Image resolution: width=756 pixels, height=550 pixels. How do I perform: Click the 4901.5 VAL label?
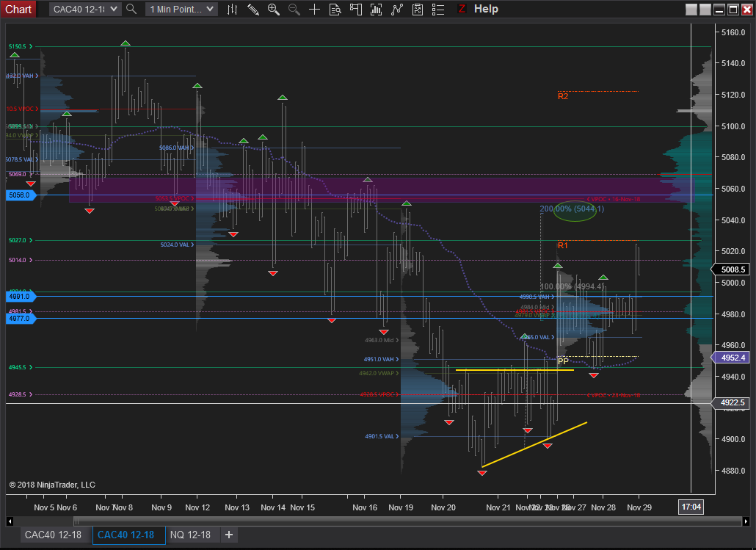[382, 436]
